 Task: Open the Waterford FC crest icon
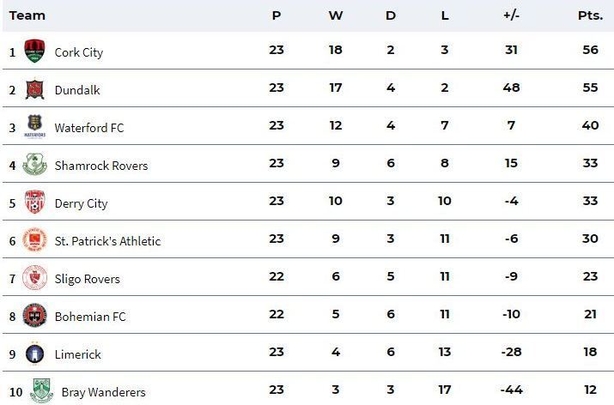coord(34,126)
